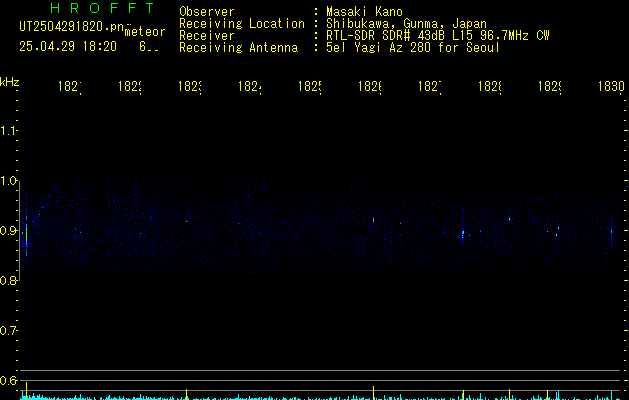Click the timestamp 25.04.29 18:20

pyautogui.click(x=68, y=47)
